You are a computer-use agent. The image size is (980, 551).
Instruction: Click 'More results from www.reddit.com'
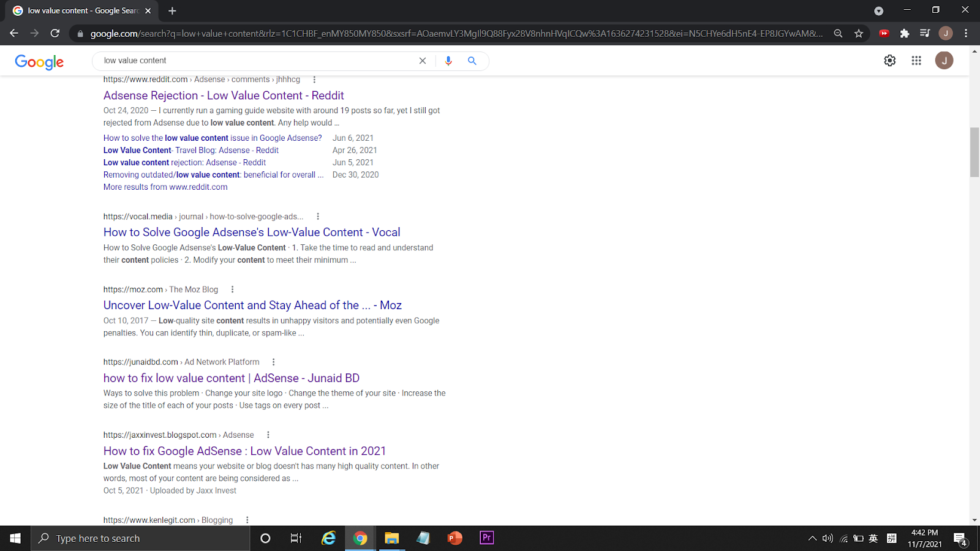[165, 187]
